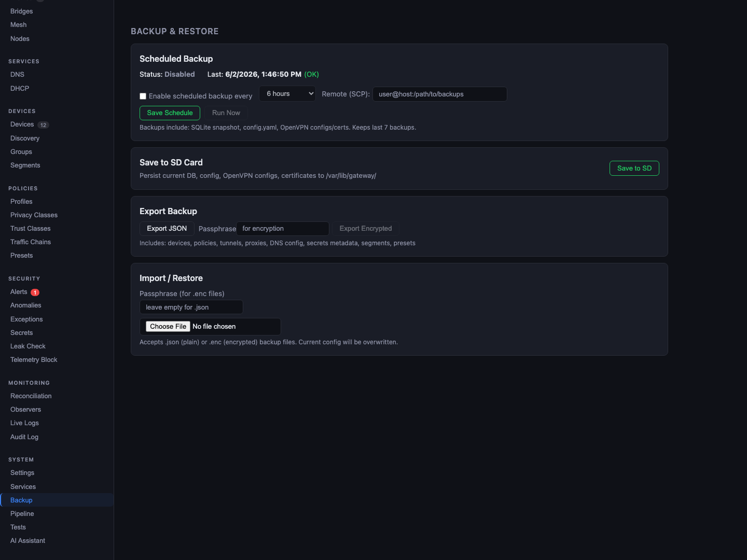Screen dimensions: 747x560
Task: Open Privacy Classes page
Action: pos(34,215)
